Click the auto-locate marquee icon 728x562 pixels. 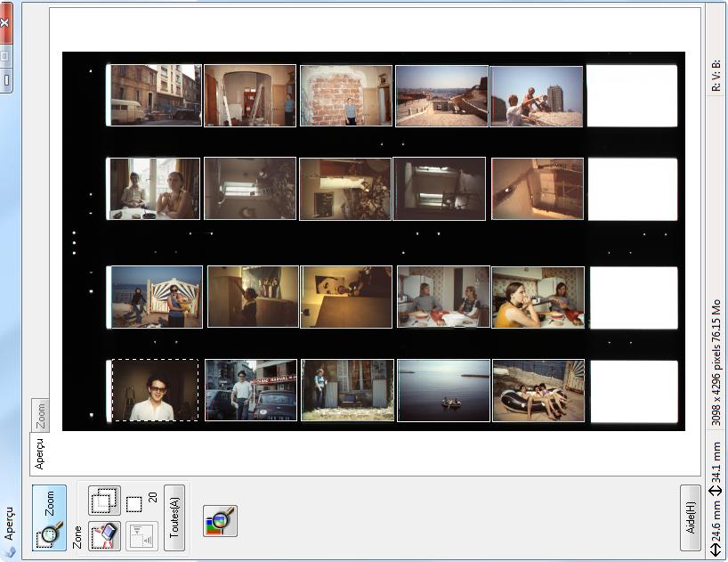pyautogui.click(x=142, y=535)
